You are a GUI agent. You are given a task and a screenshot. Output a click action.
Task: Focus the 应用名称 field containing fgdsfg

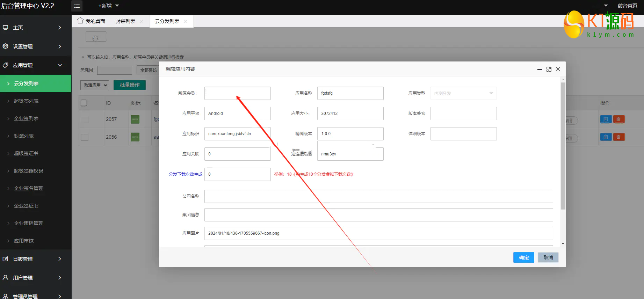[350, 93]
